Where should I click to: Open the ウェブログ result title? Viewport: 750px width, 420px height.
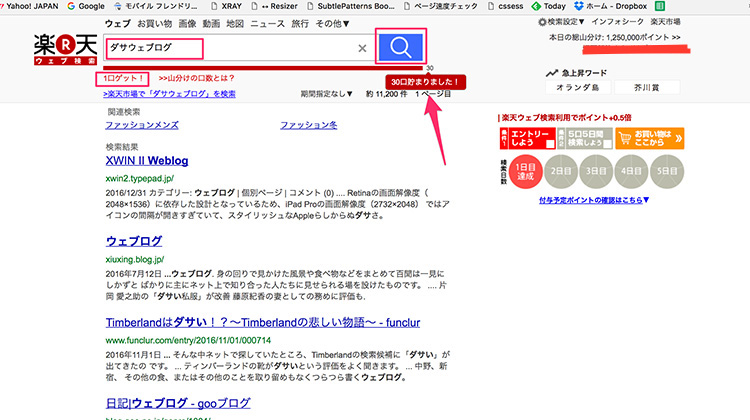click(x=134, y=241)
